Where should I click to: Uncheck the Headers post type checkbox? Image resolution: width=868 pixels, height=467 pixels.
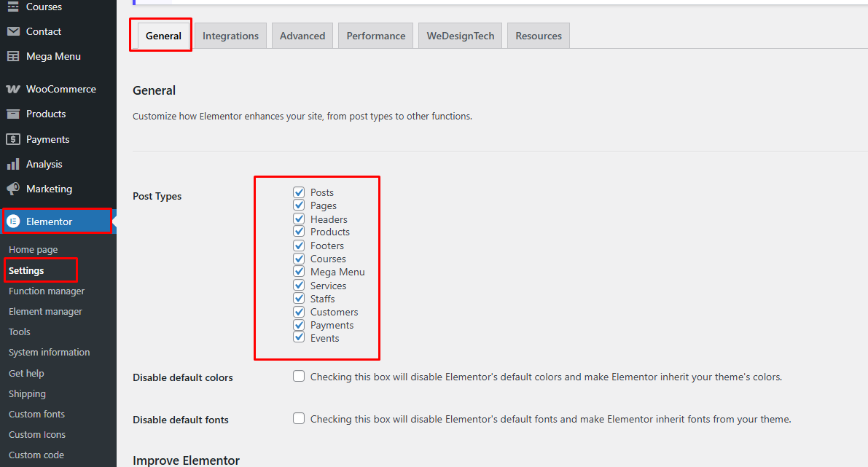(x=299, y=219)
